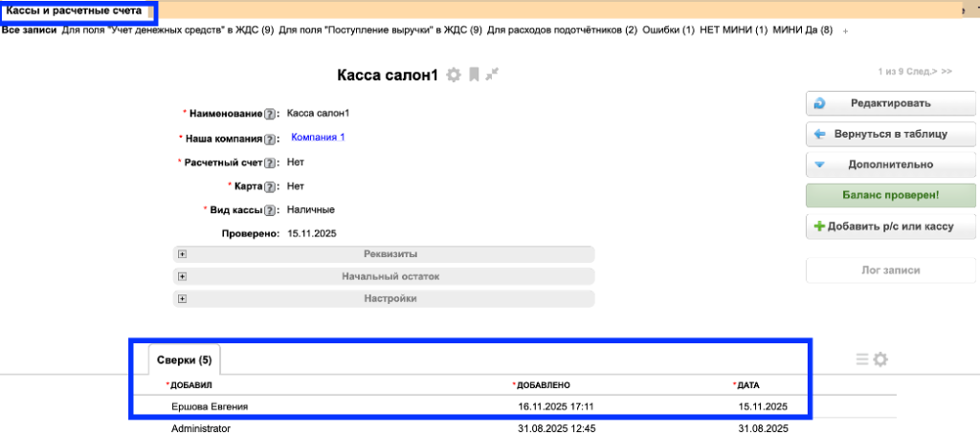The width and height of the screenshot is (980, 434).
Task: Expand the Реквизиты section
Action: click(181, 254)
